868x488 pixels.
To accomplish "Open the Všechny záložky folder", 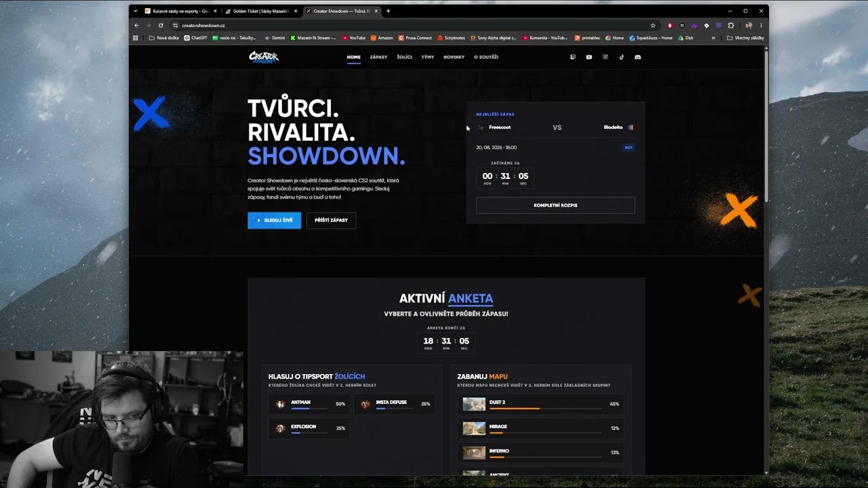I will [x=746, y=38].
